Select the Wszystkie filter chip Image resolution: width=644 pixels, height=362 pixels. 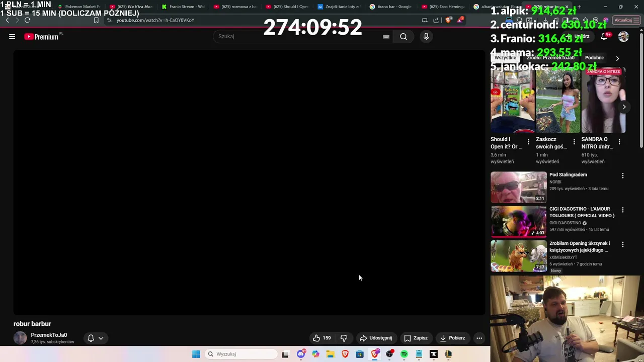pos(505,58)
